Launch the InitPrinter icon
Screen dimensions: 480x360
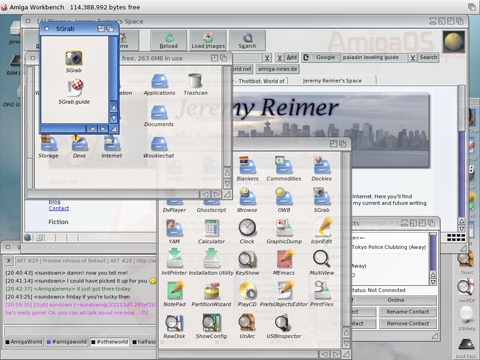point(174,259)
